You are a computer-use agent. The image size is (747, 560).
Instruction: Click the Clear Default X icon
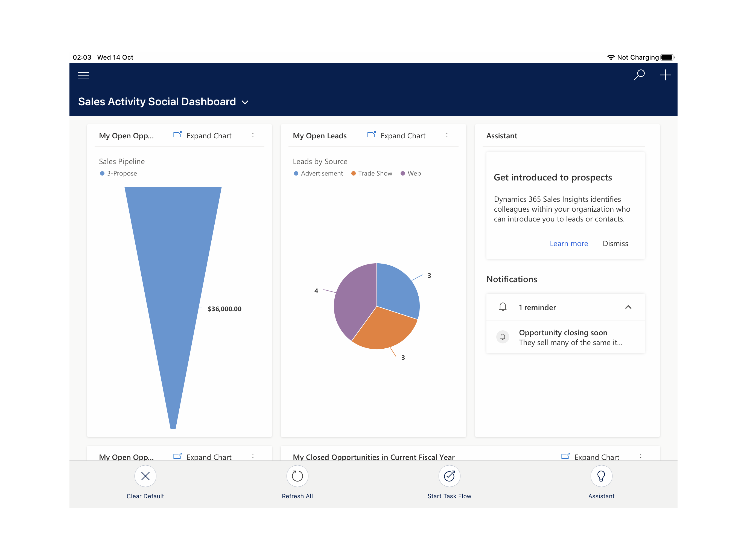[145, 476]
